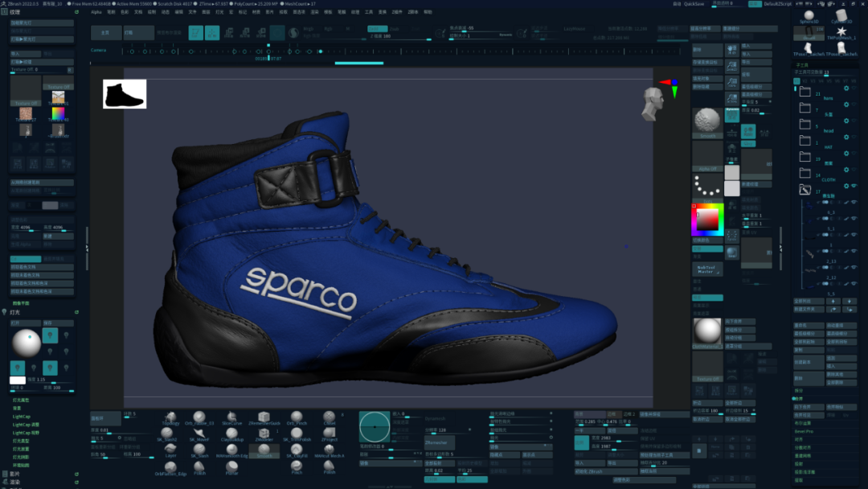Click the shoe silhouette thumbnail in viewport
Image resolution: width=868 pixels, height=489 pixels.
pos(125,94)
